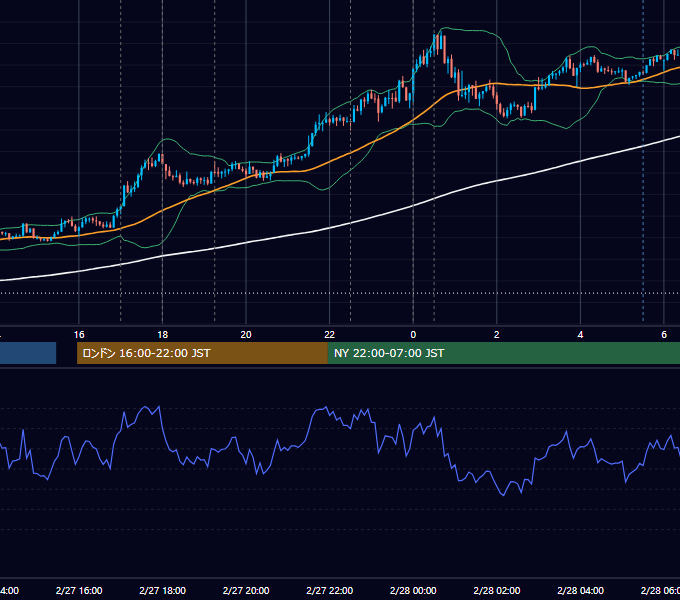
Task: Click the 2/27 18:00 time label
Action: click(163, 590)
